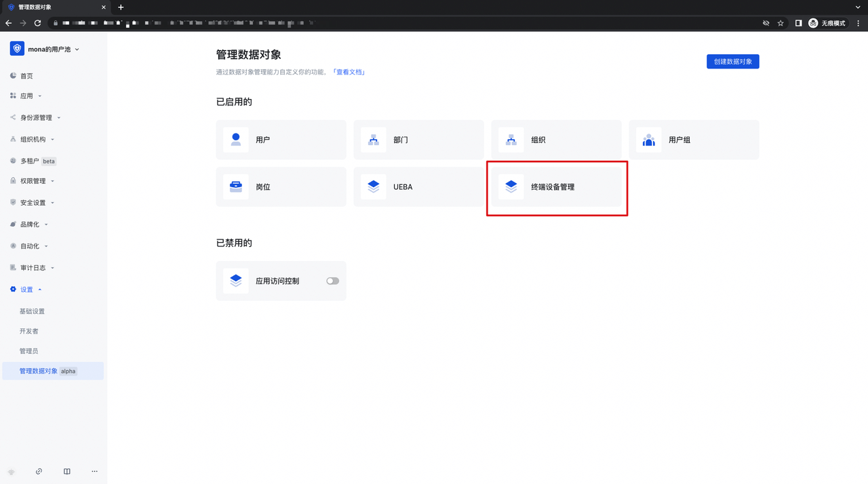
Task: Open the mona的用户池 dropdown
Action: pyautogui.click(x=49, y=49)
